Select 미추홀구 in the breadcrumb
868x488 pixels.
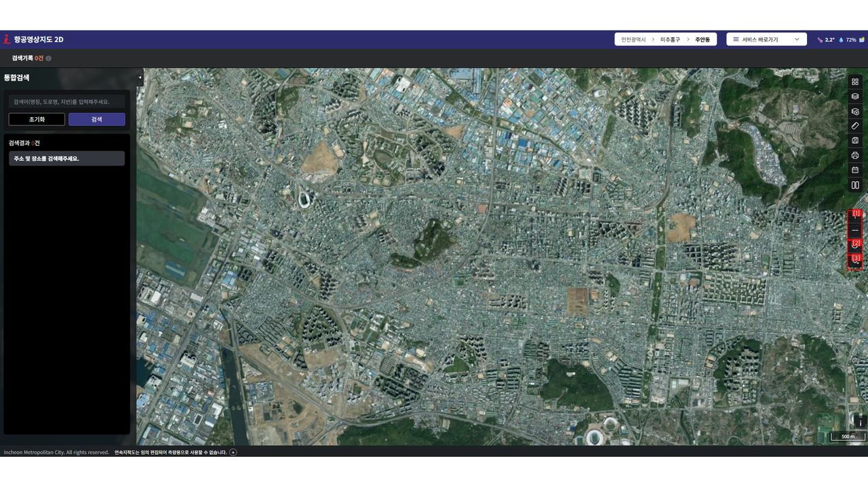click(670, 39)
